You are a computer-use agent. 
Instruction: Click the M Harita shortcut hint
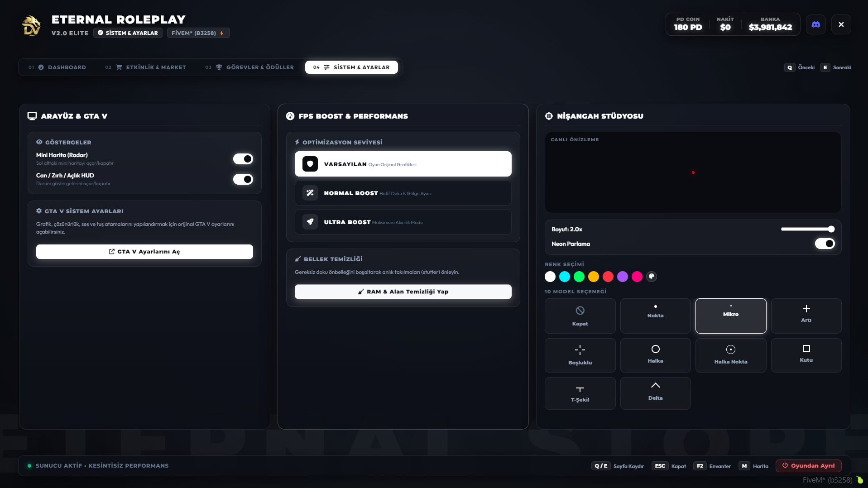(753, 466)
